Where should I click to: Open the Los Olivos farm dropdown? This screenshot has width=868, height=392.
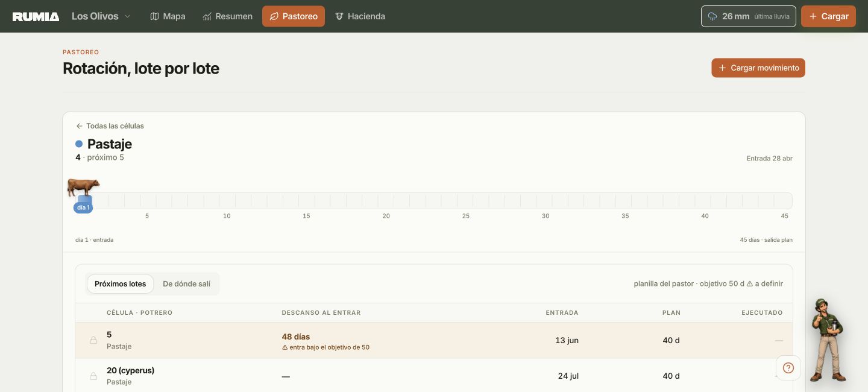pos(101,16)
